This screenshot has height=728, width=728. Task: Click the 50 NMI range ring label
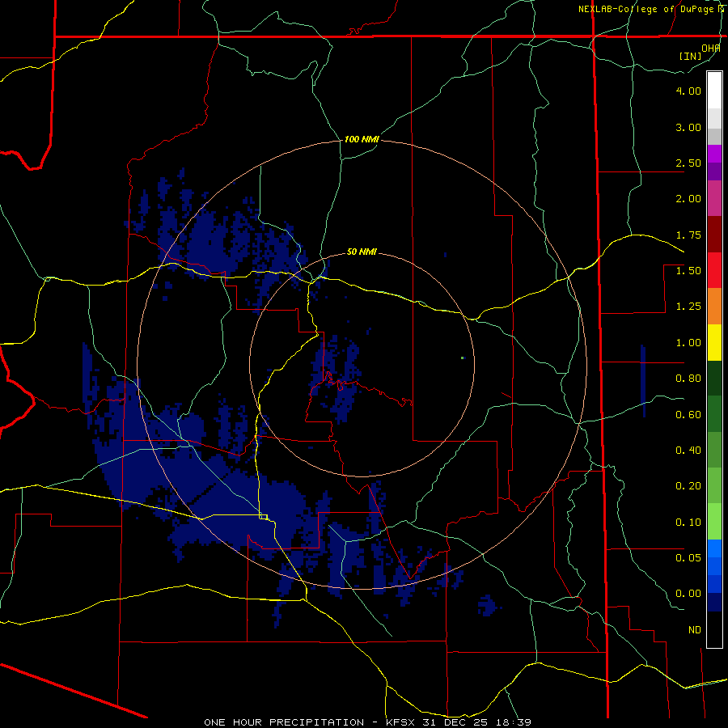click(362, 252)
